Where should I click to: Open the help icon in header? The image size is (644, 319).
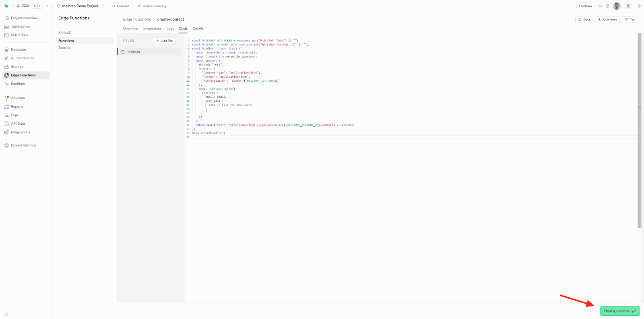click(x=608, y=6)
